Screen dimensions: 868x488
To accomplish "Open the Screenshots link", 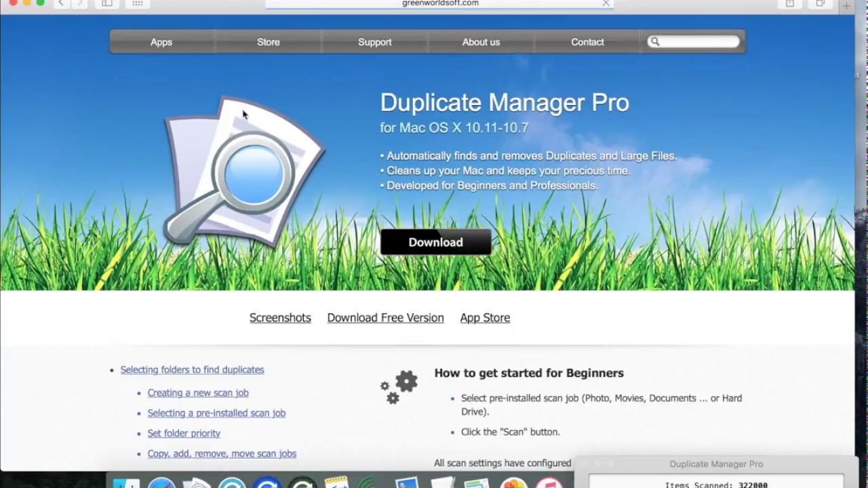I will click(280, 318).
